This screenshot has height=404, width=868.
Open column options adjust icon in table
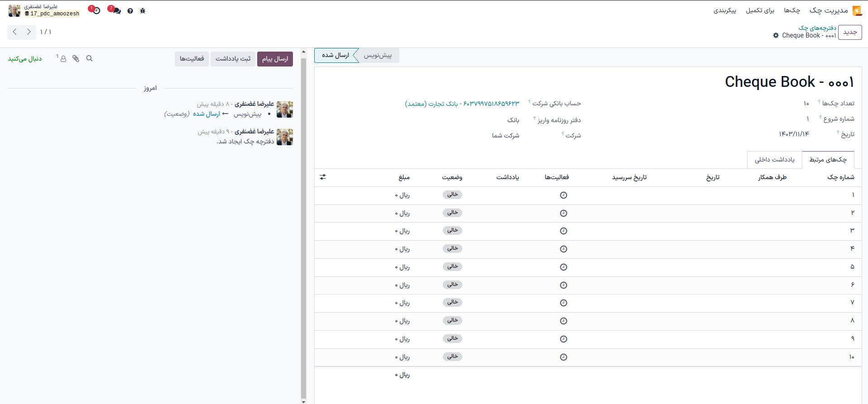pos(323,177)
